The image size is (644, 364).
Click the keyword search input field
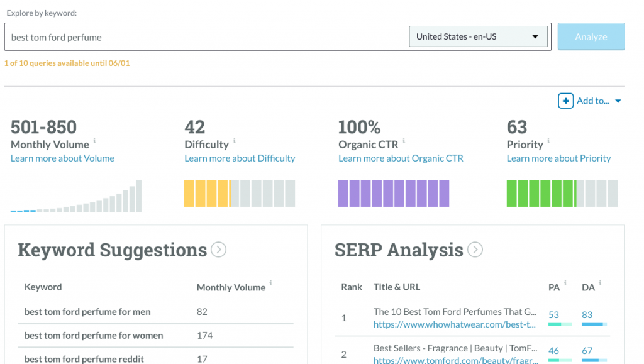click(x=206, y=37)
